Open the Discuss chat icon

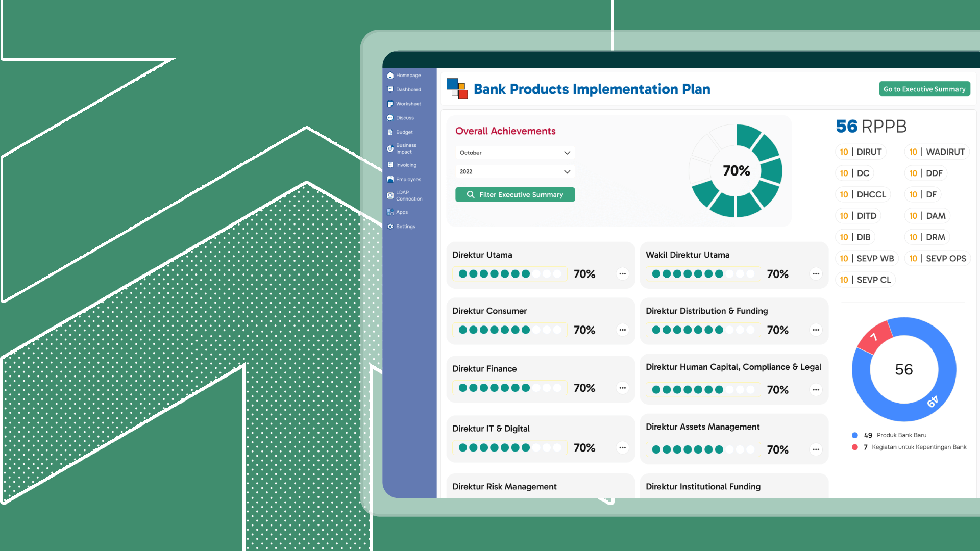[x=390, y=118]
